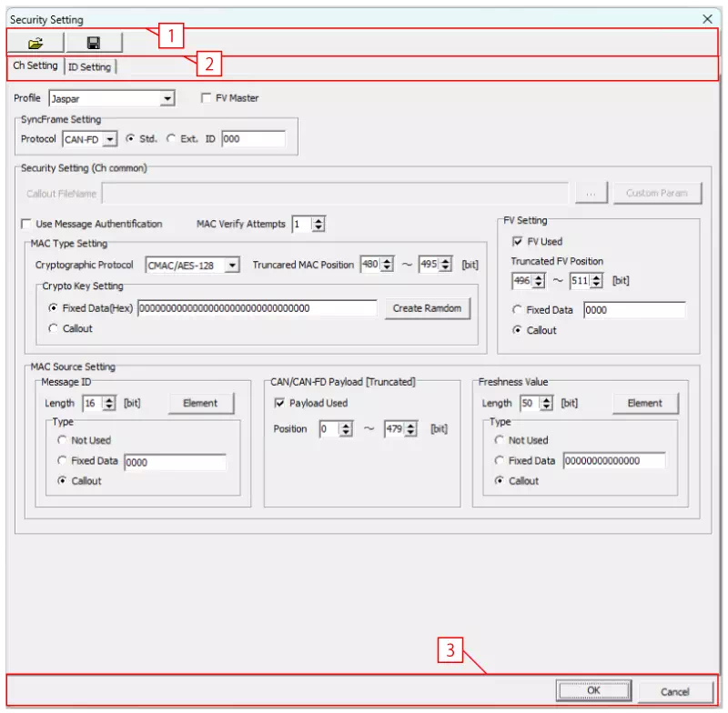The height and width of the screenshot is (713, 728).
Task: Click the Create Ramdom button
Action: click(x=427, y=308)
